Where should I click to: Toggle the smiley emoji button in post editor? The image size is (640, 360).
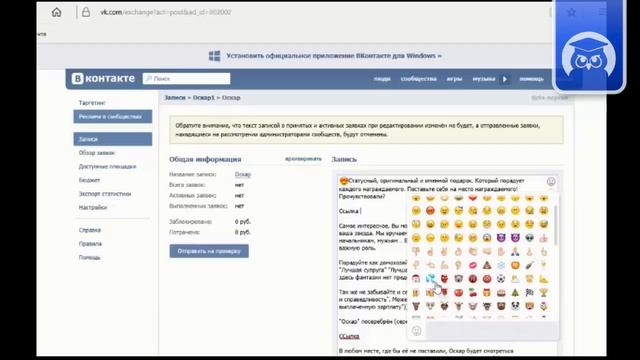coord(551,181)
